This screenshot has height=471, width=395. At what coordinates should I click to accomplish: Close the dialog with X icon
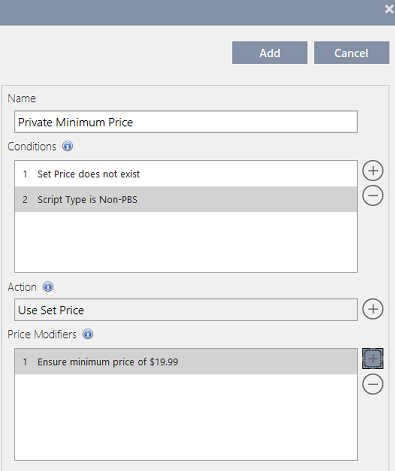tap(389, 9)
